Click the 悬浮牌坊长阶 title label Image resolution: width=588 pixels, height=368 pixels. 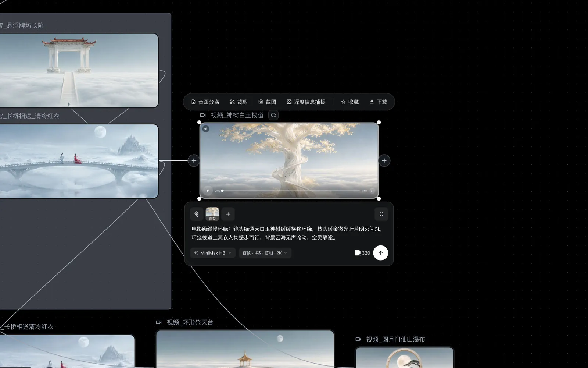(x=22, y=25)
